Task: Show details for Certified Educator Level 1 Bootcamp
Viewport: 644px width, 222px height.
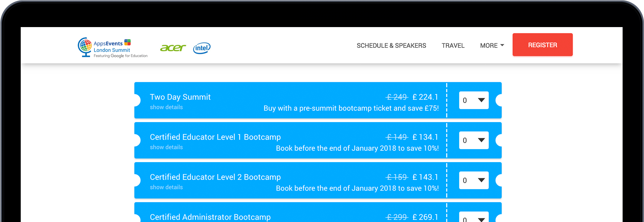Action: pyautogui.click(x=166, y=147)
